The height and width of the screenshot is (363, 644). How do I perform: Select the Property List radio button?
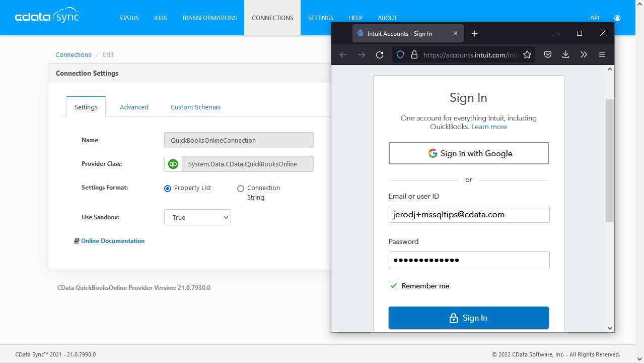(168, 188)
